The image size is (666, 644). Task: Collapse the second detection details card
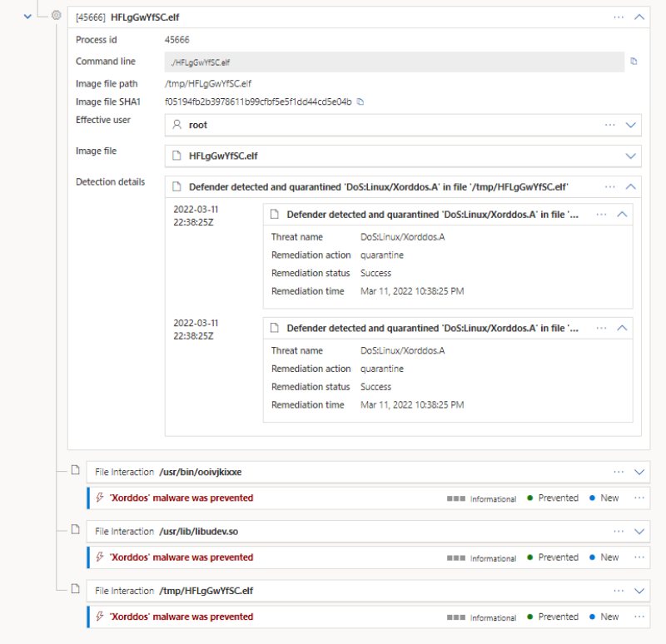(622, 328)
